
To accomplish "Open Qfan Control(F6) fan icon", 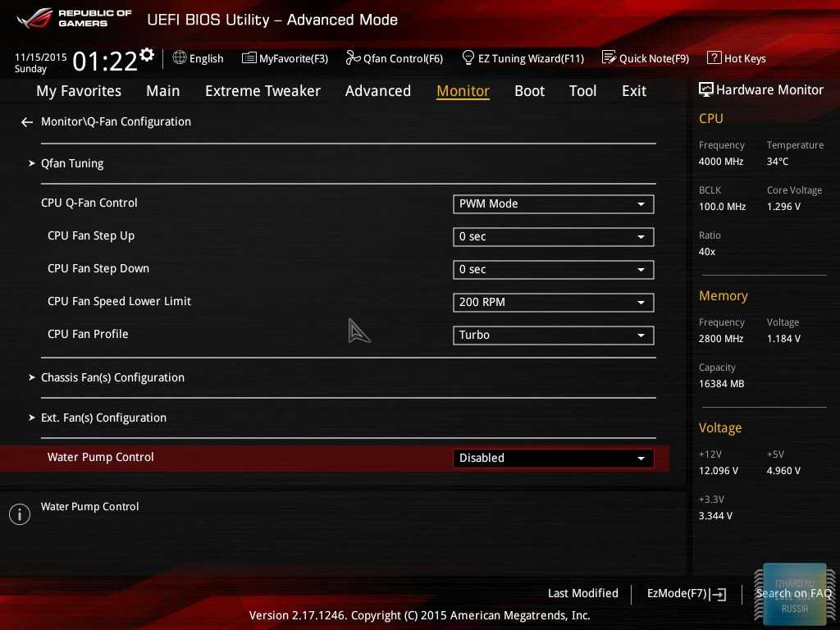I will (x=353, y=58).
